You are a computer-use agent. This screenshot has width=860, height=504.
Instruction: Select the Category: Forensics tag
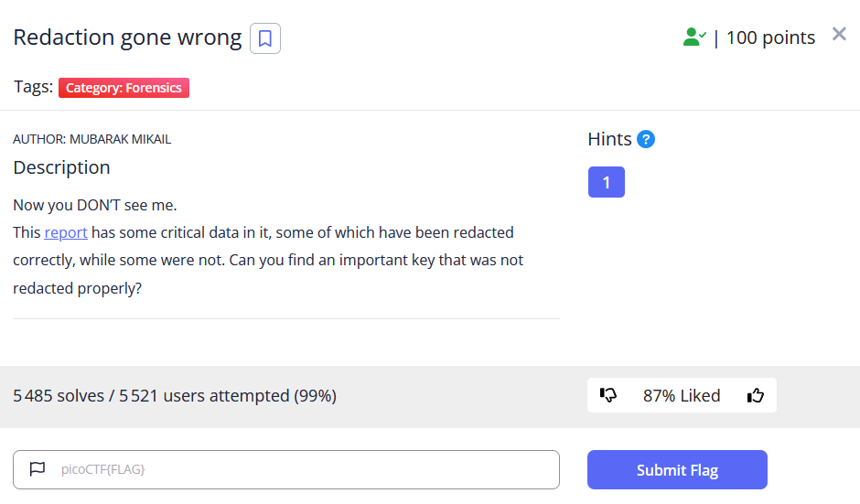(124, 88)
